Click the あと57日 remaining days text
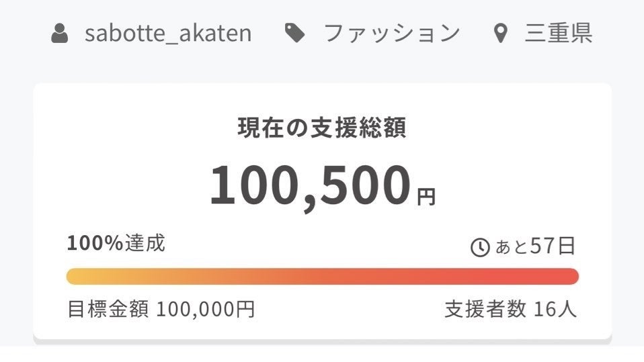The width and height of the screenshot is (644, 362). tap(535, 246)
